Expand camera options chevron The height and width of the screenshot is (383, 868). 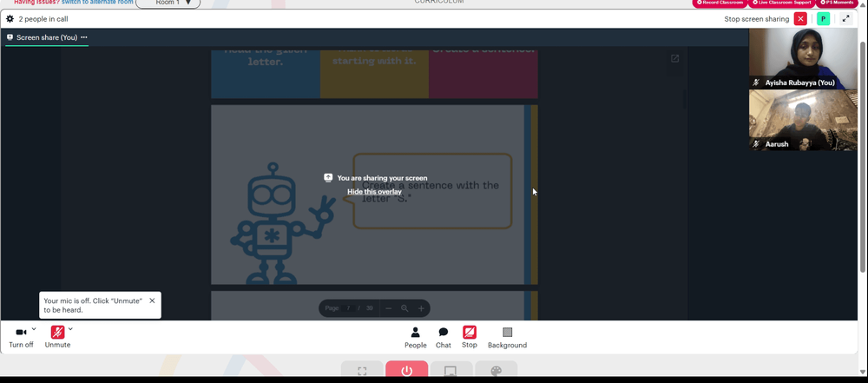point(34,328)
